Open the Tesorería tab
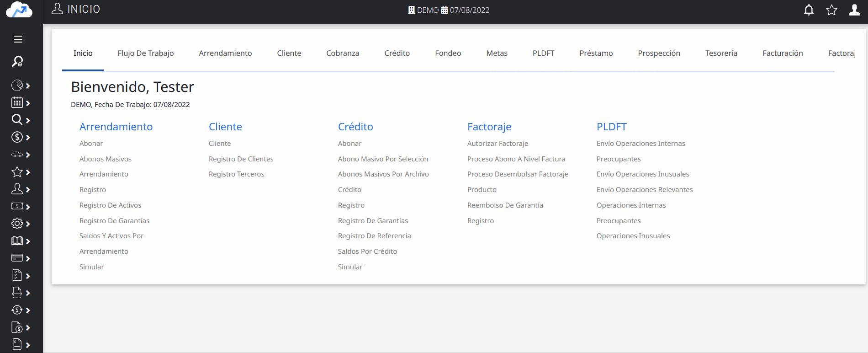 click(721, 53)
